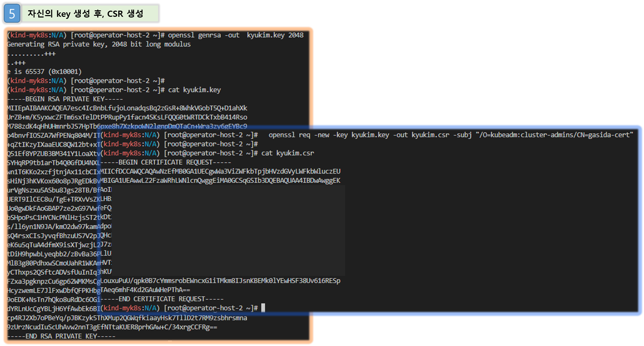Image resolution: width=644 pixels, height=346 pixels.
Task: Click the '-----BEGIN RSA PRIVATE KEY-----' line
Action: pos(65,99)
